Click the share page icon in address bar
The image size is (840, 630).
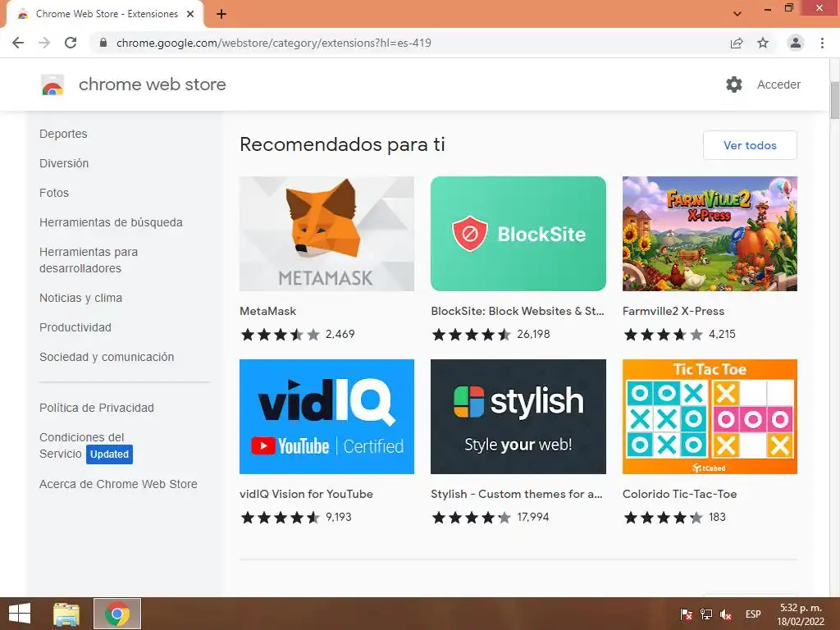click(737, 43)
